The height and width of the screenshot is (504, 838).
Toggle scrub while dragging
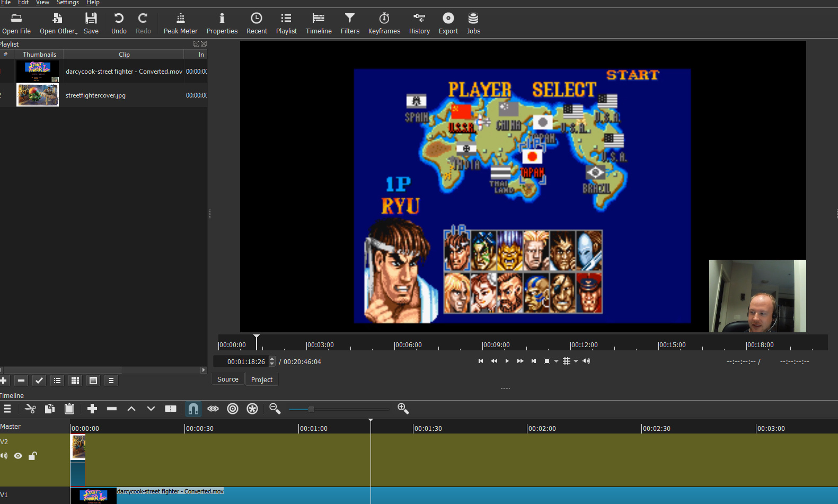213,409
